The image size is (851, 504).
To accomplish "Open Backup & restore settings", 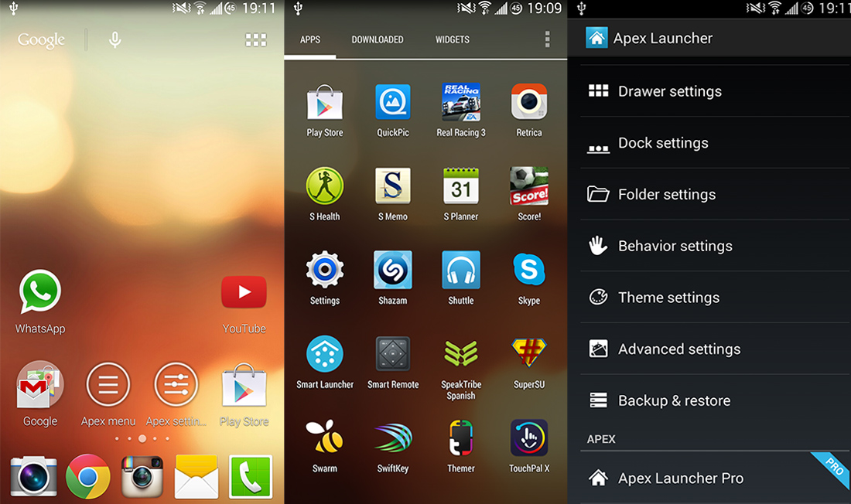I will [674, 400].
